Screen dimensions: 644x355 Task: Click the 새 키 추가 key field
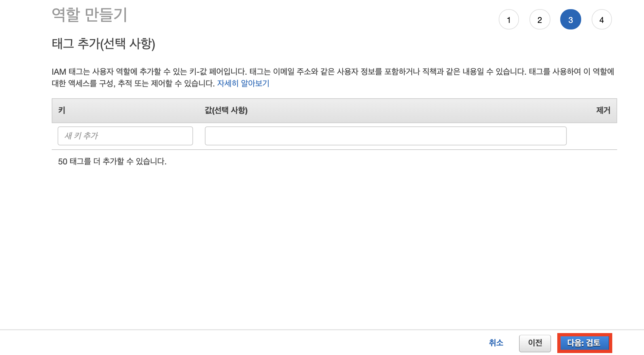click(125, 136)
